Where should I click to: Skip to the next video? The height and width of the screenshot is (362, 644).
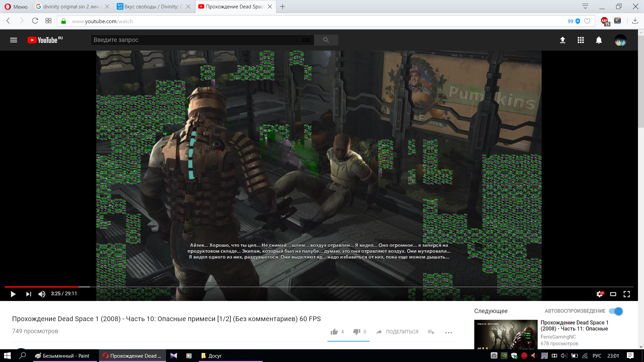pyautogui.click(x=29, y=294)
